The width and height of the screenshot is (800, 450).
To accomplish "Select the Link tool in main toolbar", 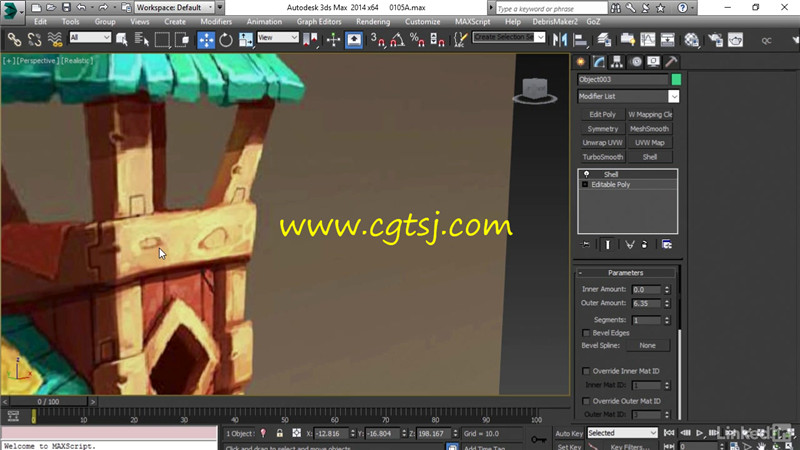I will 14,40.
